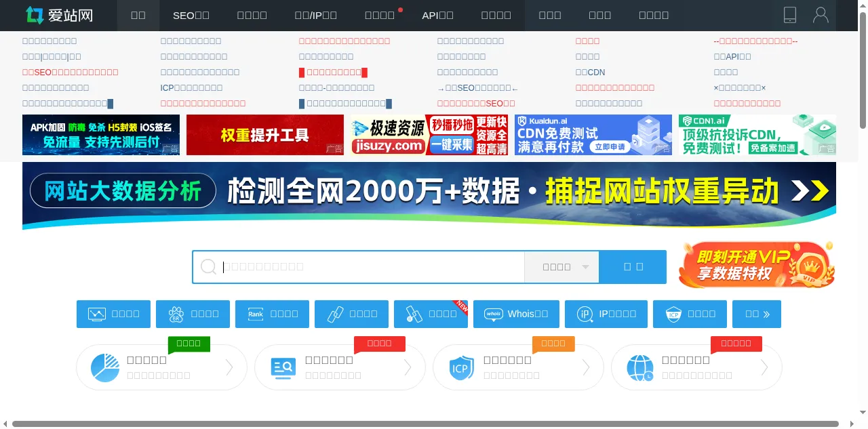Expand the more tools » button
The image size is (868, 429).
coord(757,314)
